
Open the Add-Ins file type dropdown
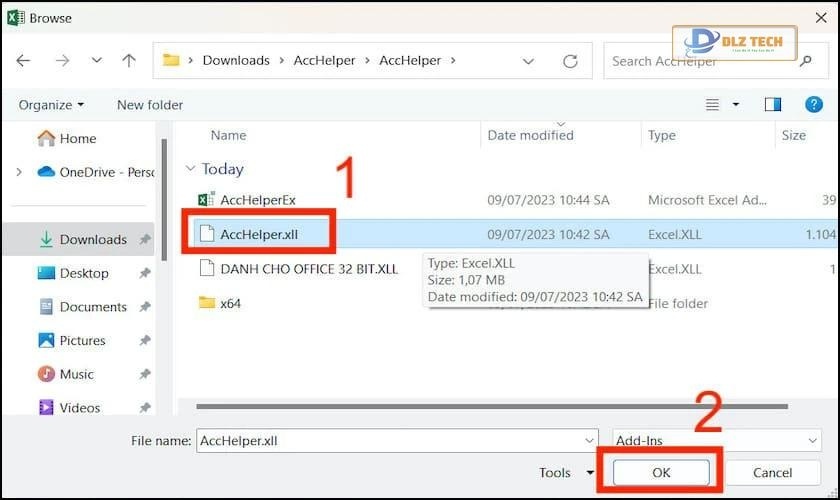point(717,441)
